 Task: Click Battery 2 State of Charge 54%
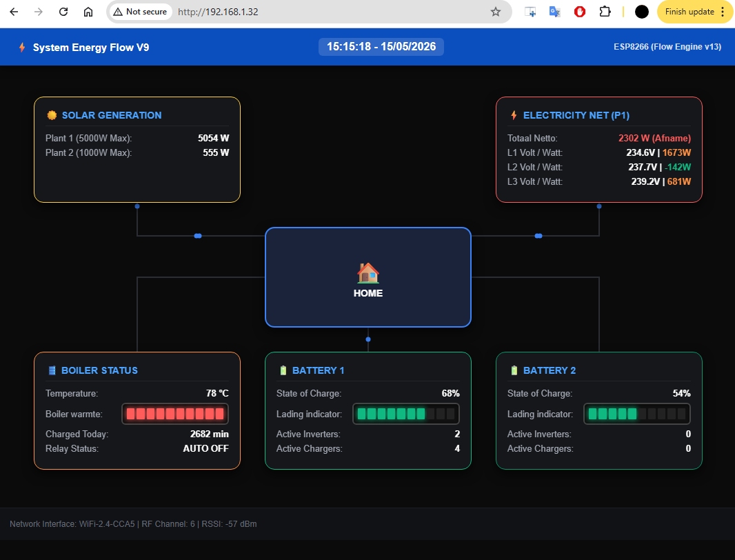point(681,393)
